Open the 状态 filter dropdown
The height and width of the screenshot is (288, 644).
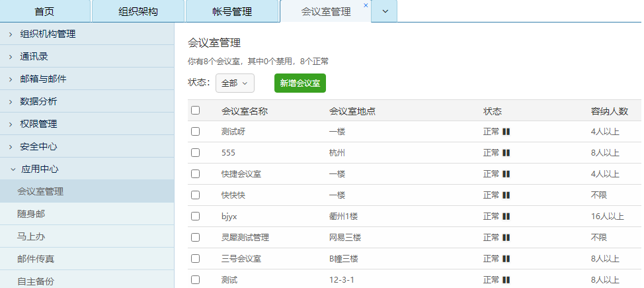click(235, 83)
